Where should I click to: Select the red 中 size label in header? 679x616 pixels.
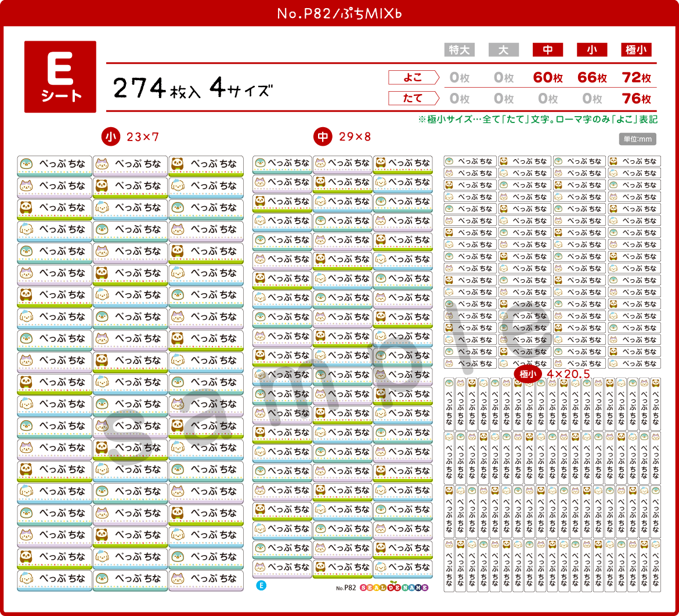(x=548, y=50)
